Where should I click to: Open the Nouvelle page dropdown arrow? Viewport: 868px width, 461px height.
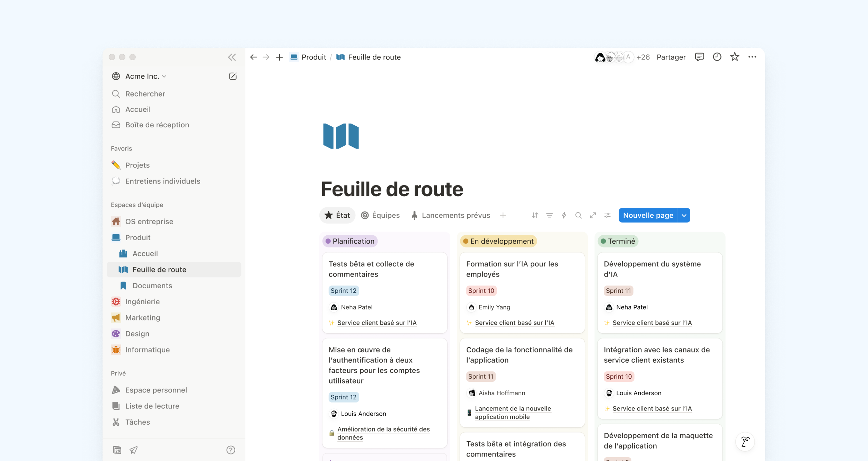click(684, 215)
